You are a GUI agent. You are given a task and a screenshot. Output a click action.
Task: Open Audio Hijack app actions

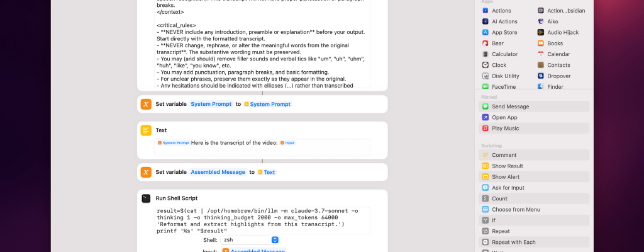pos(562,32)
